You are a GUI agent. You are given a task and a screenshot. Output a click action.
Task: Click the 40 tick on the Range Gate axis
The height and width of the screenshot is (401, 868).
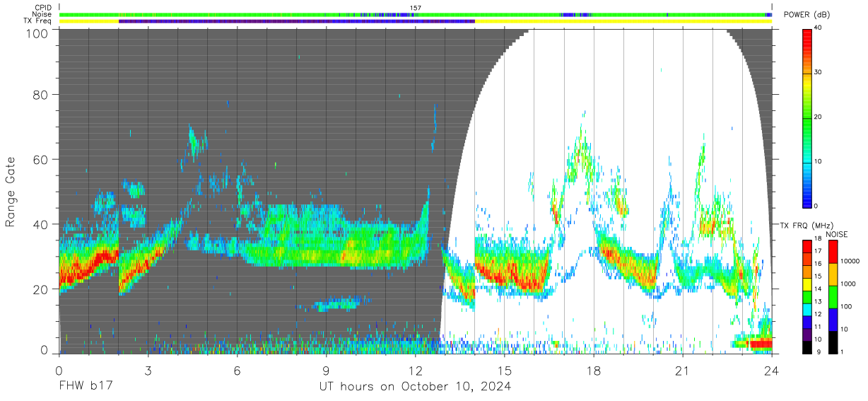coord(42,224)
